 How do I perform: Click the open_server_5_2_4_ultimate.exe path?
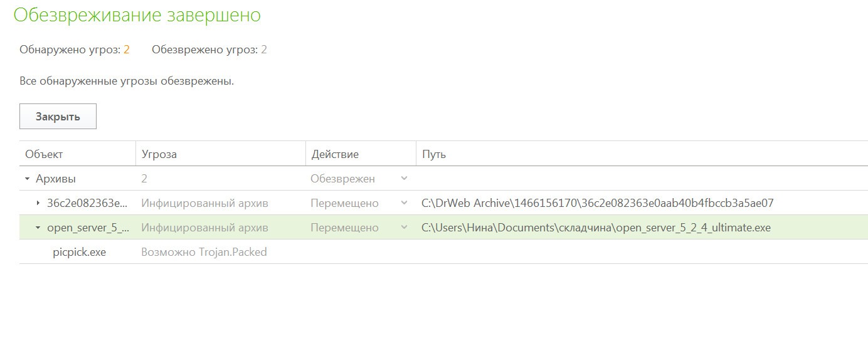[x=596, y=228]
